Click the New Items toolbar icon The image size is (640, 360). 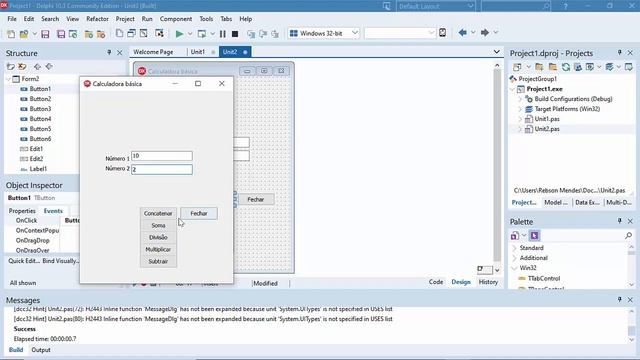(x=11, y=34)
